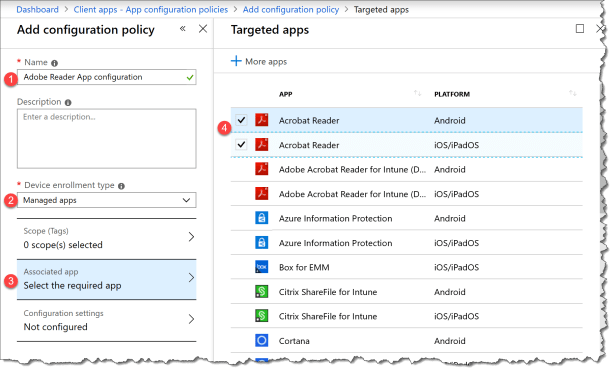Click Azure Information Protection iOS/iPadOS icon
Screen dimensions: 615x372
click(262, 243)
